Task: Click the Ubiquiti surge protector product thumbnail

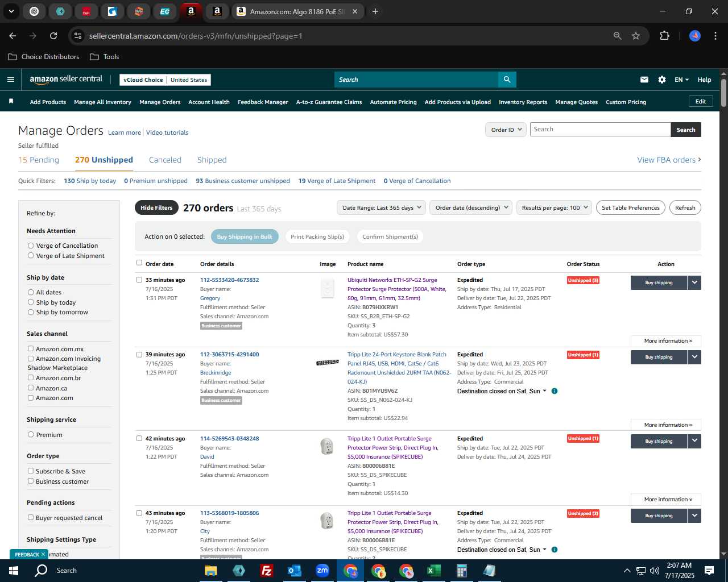Action: (x=327, y=288)
